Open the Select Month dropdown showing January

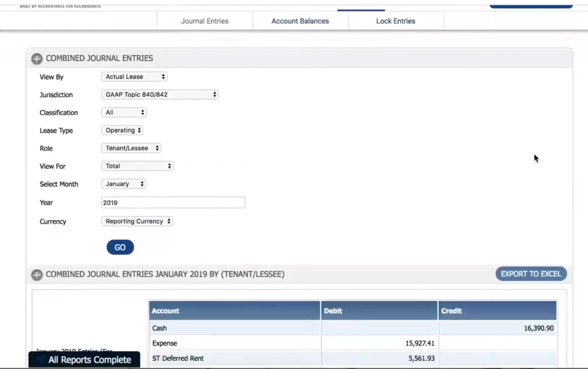pos(123,184)
